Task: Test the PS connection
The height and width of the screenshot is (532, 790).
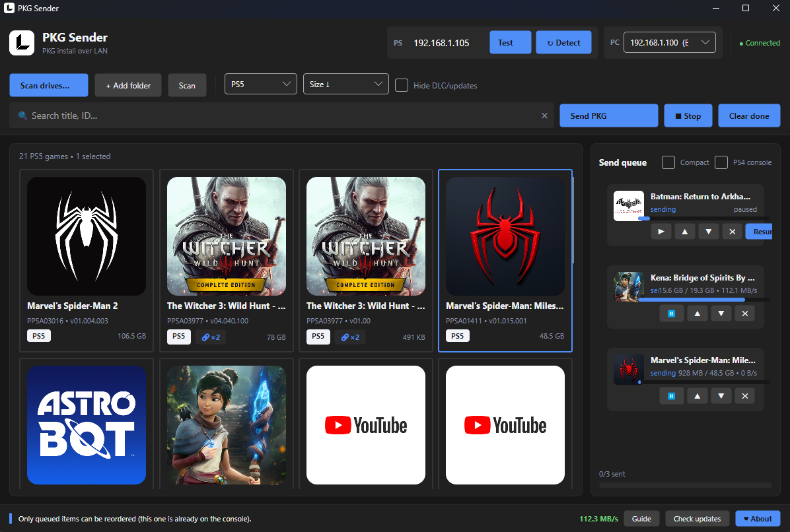Action: 511,42
